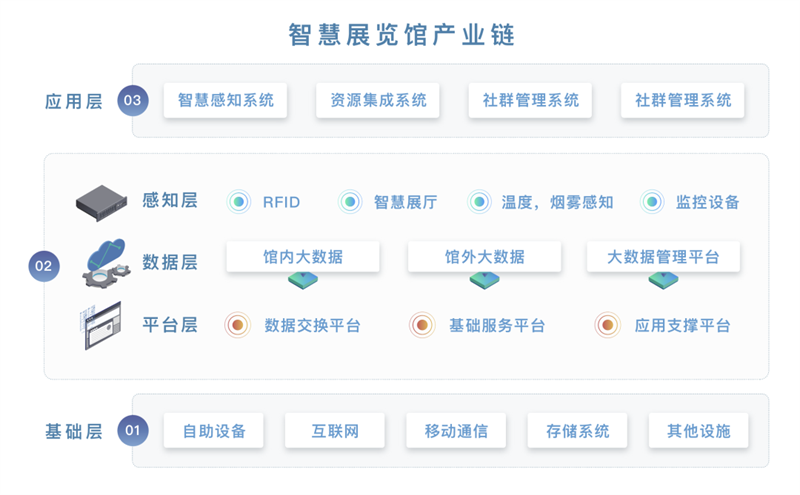This screenshot has width=800, height=495.
Task: Click the orange circle icon beside 数据交换平台
Action: coord(238,325)
